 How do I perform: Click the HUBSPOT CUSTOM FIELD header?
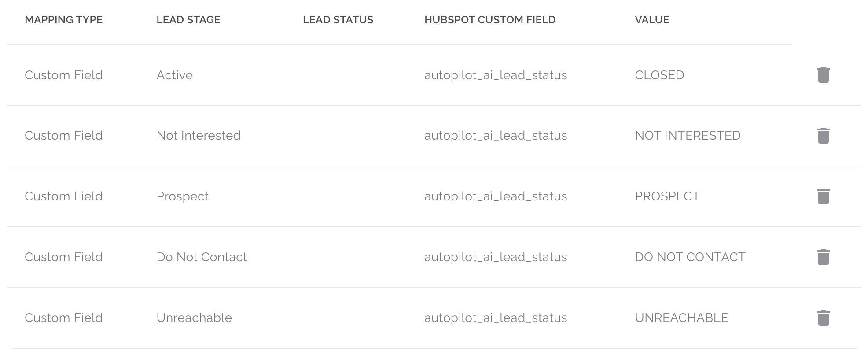pos(490,19)
